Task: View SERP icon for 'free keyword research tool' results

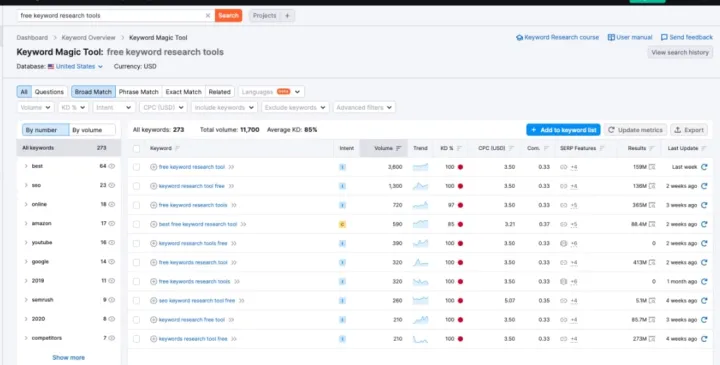Action: pos(652,167)
